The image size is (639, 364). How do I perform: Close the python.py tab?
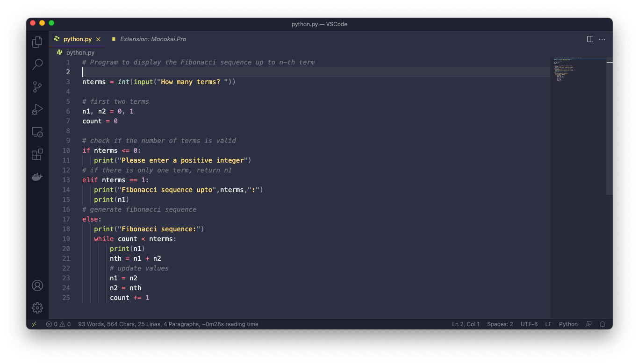point(98,39)
